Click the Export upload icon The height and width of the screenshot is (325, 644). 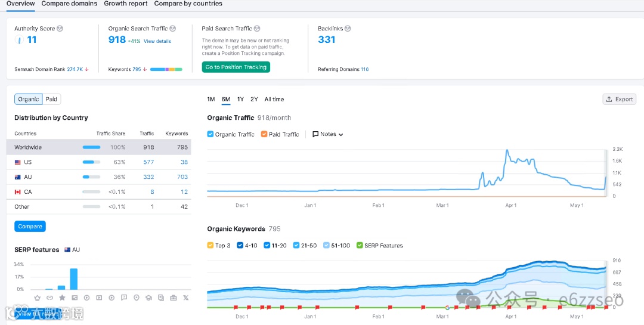coord(609,100)
